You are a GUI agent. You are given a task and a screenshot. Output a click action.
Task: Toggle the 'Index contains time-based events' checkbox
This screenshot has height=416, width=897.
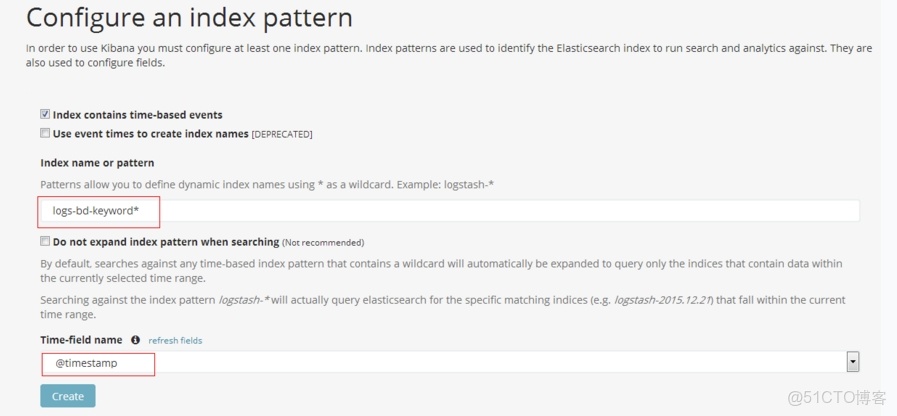[x=45, y=115]
